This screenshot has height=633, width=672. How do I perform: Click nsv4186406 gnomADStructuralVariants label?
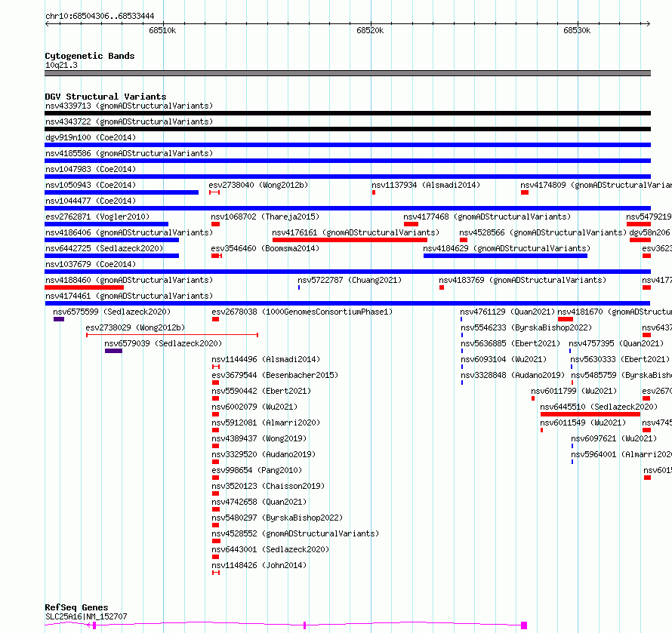click(x=129, y=232)
